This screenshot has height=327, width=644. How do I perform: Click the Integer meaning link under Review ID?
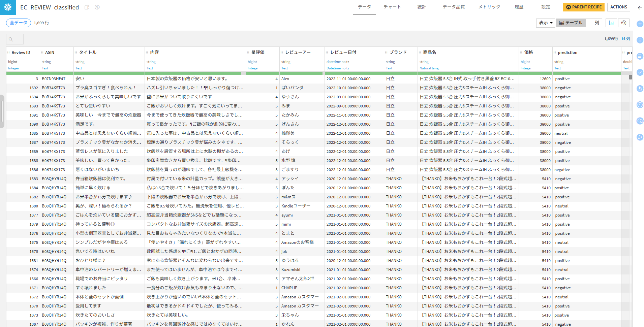(x=14, y=68)
